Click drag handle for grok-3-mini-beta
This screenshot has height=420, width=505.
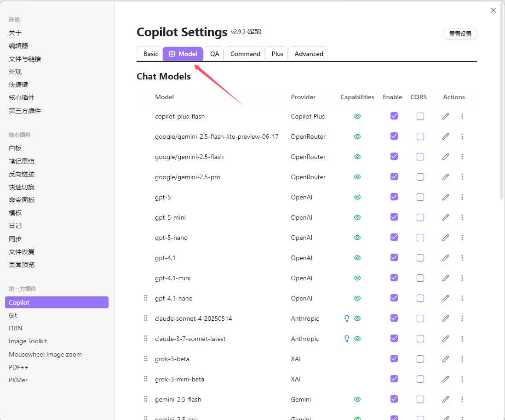click(146, 379)
